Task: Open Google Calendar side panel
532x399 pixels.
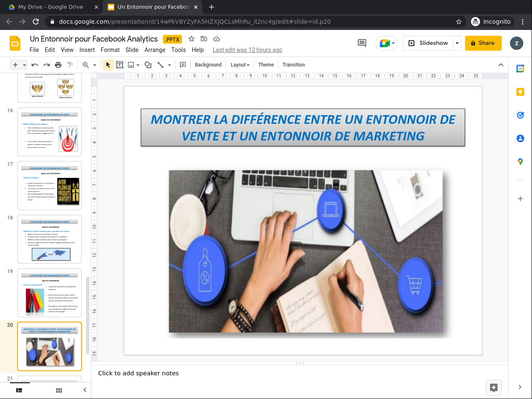Action: pos(520,69)
